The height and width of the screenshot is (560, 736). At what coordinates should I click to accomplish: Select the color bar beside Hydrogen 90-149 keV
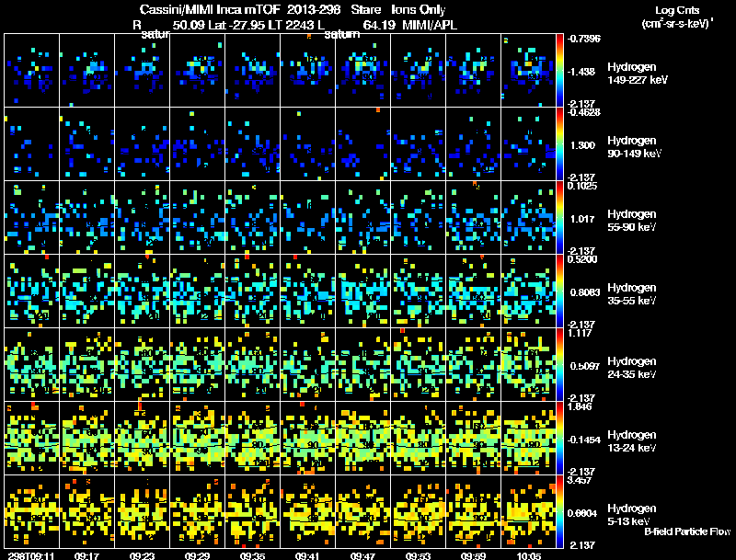pos(559,144)
